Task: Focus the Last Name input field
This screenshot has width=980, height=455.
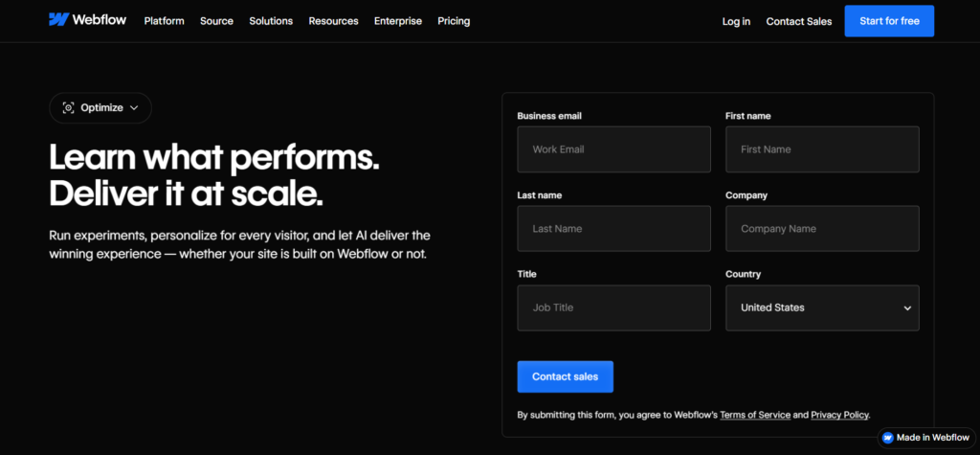Action: [x=613, y=228]
